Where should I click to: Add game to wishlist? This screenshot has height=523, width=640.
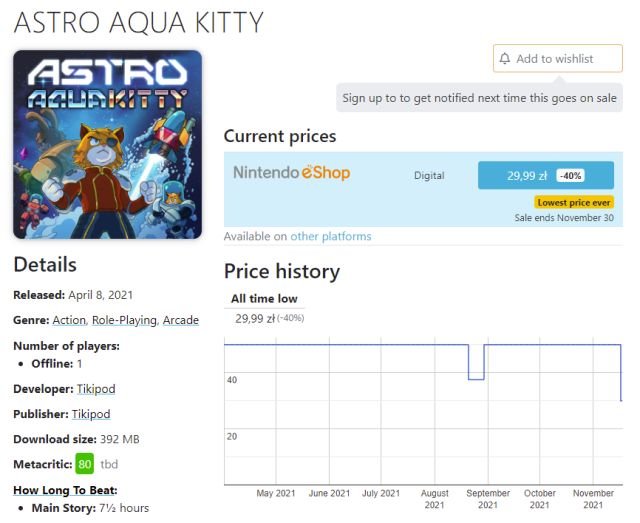[557, 59]
